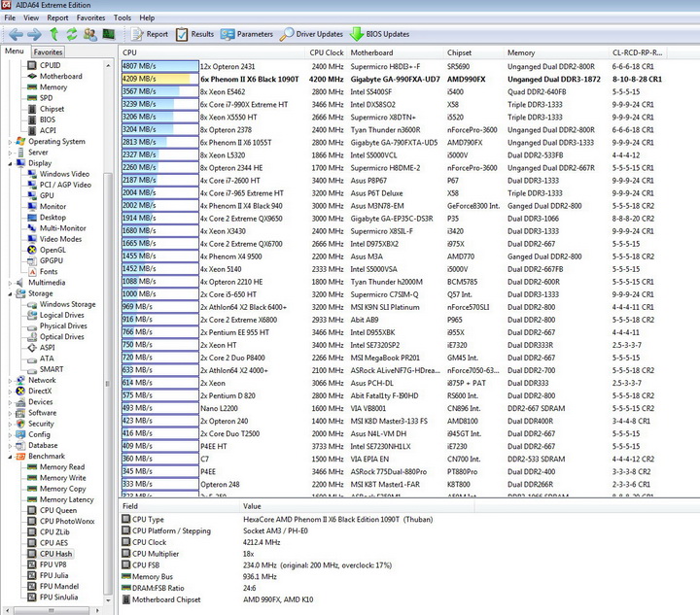Screen dimensions: 700x615
Task: Open the Favorites menu
Action: [90, 17]
